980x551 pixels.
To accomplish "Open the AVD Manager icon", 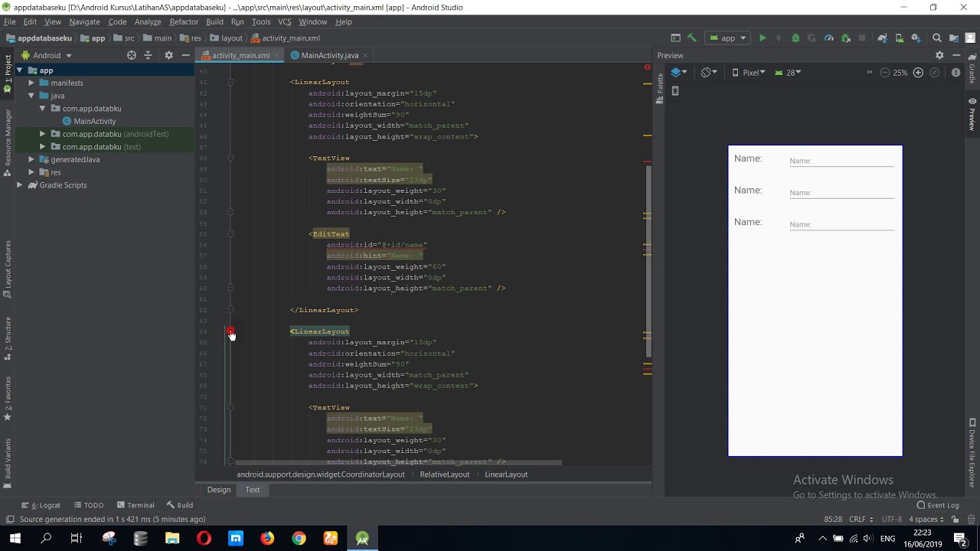I will [x=900, y=37].
